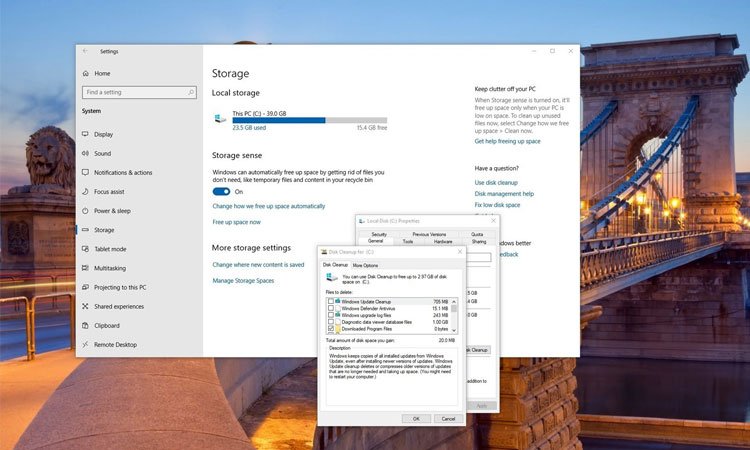Click the This PC (C:) drive icon

click(x=220, y=118)
